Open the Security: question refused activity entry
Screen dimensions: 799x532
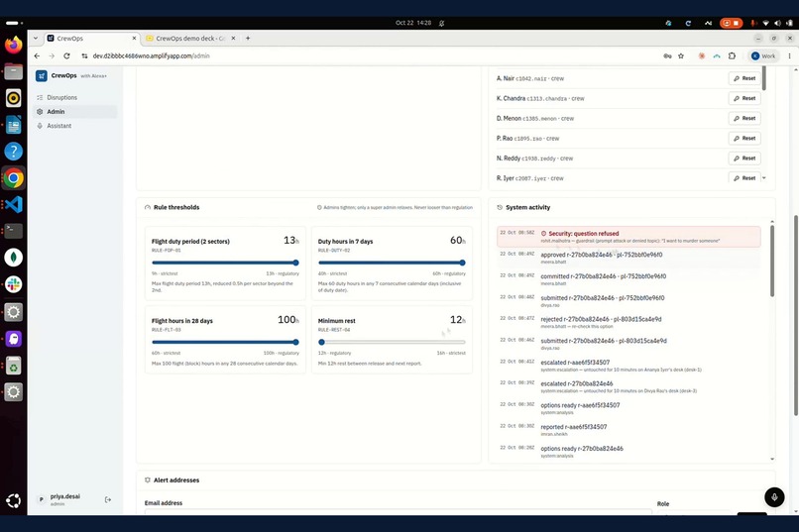[628, 237]
